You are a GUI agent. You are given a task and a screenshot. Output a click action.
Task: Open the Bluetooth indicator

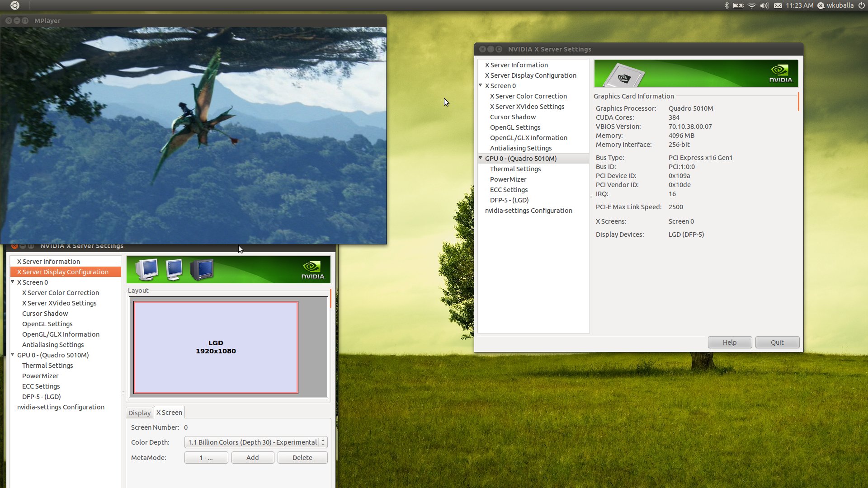click(726, 5)
